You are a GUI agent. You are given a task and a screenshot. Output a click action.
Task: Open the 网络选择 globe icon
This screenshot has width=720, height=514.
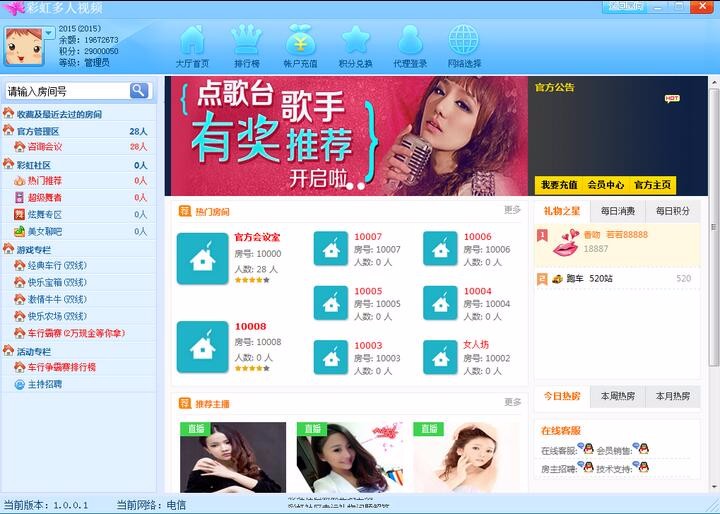click(x=464, y=46)
